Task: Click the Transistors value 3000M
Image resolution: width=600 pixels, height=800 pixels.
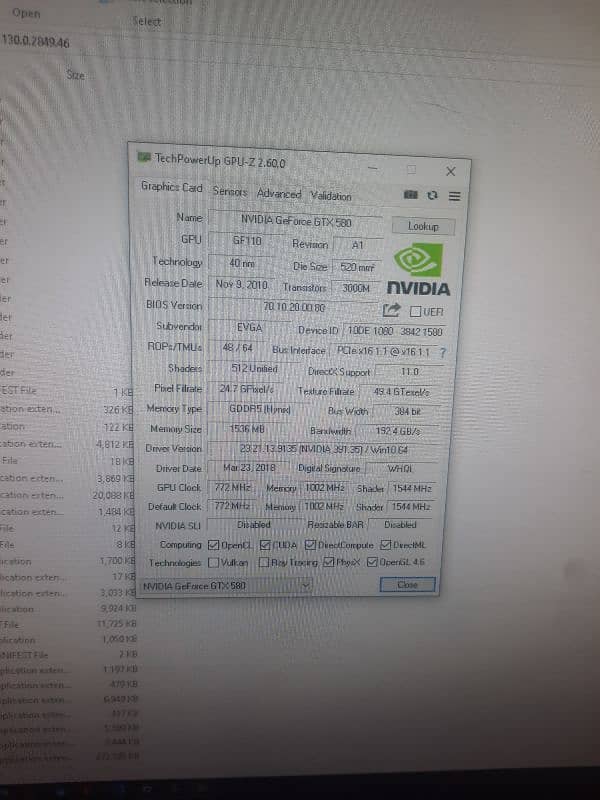Action: point(356,288)
